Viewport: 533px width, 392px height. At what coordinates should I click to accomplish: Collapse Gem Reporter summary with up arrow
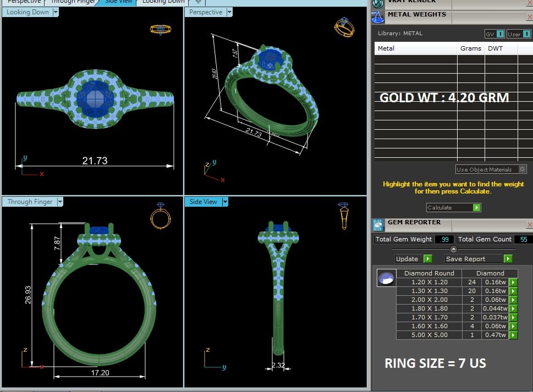point(453,249)
